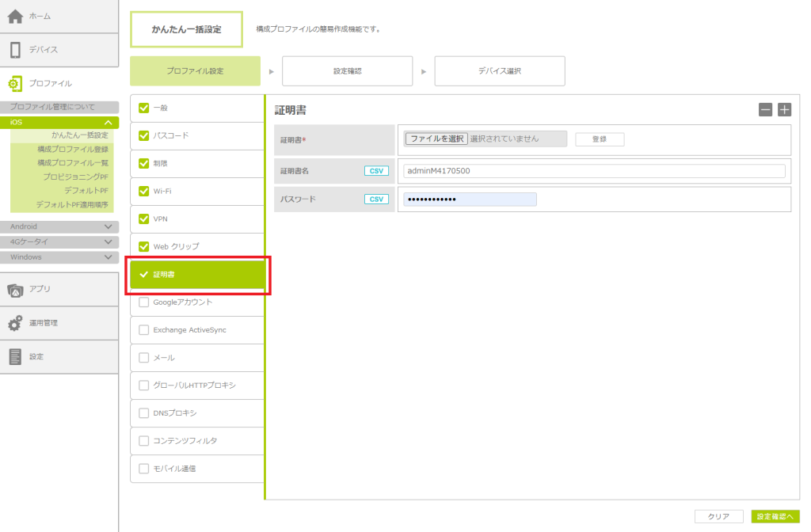Open the Settings document icon
The width and height of the screenshot is (811, 532).
click(x=15, y=357)
